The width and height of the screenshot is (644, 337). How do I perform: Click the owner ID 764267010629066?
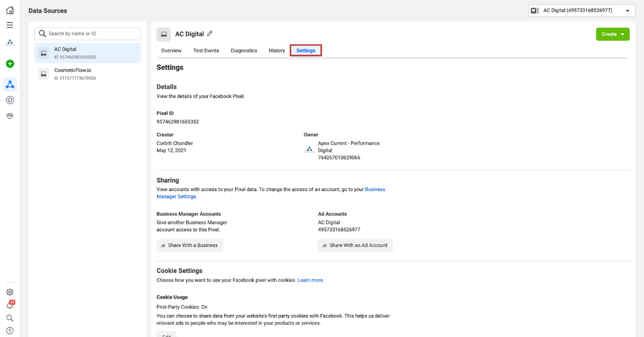[339, 158]
